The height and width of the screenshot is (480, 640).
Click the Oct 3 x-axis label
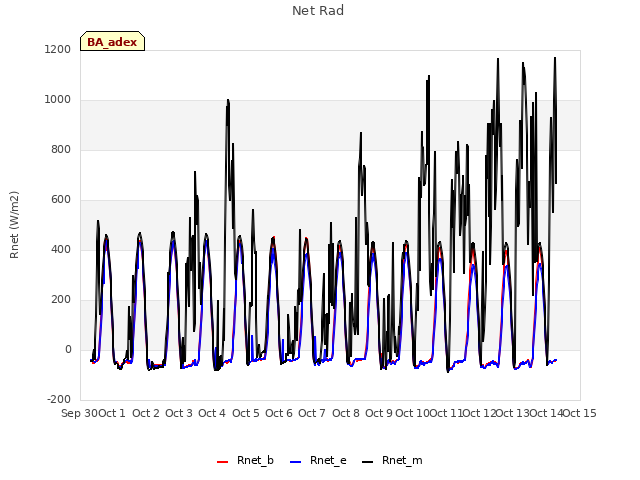[x=179, y=413]
